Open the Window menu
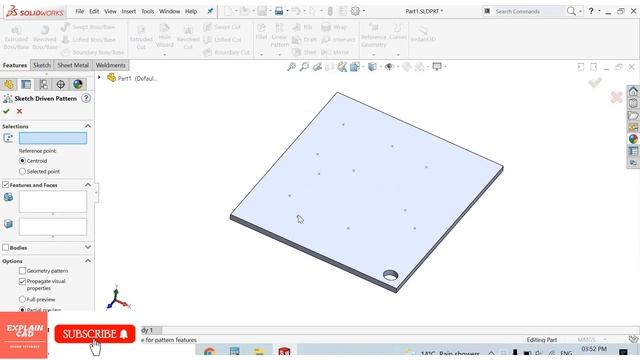 [169, 11]
